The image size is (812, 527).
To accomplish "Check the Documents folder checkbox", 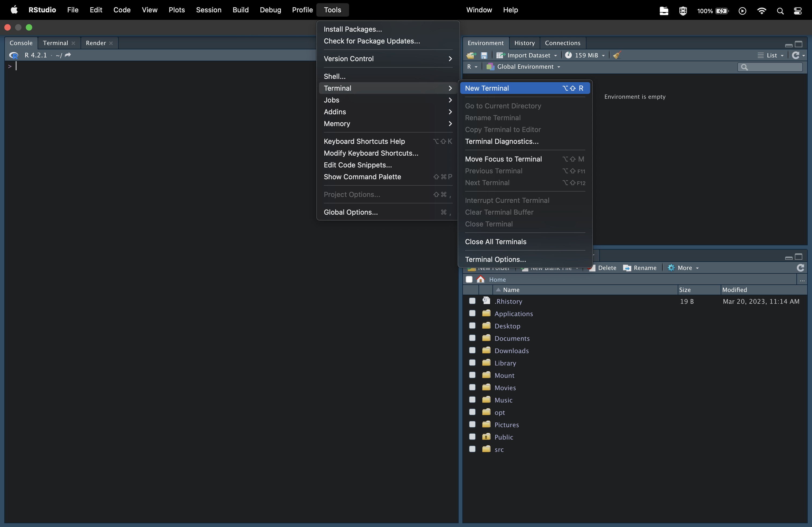I will tap(472, 338).
